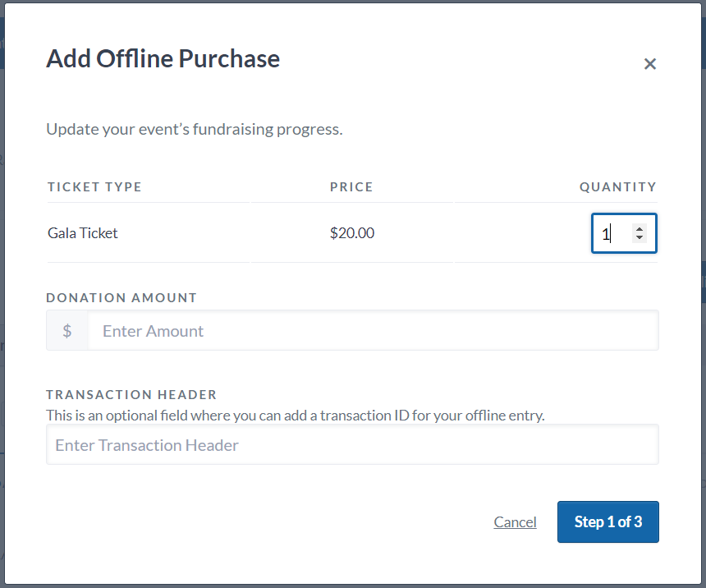The width and height of the screenshot is (706, 588).
Task: Select the Gala Ticket row name
Action: [83, 233]
